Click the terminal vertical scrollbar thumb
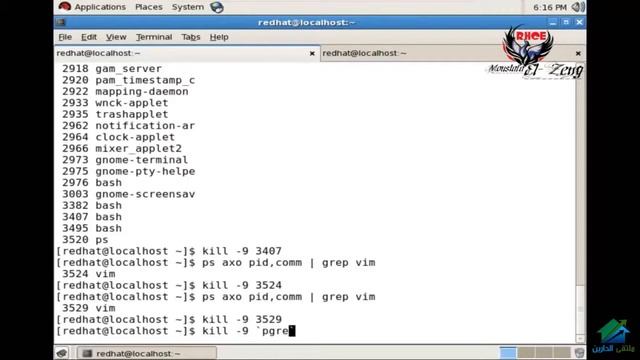640x360 pixels. tap(580, 309)
